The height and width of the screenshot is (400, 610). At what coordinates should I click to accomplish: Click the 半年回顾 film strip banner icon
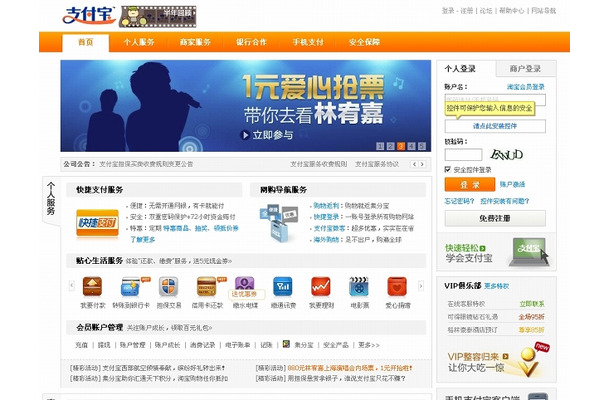point(158,16)
